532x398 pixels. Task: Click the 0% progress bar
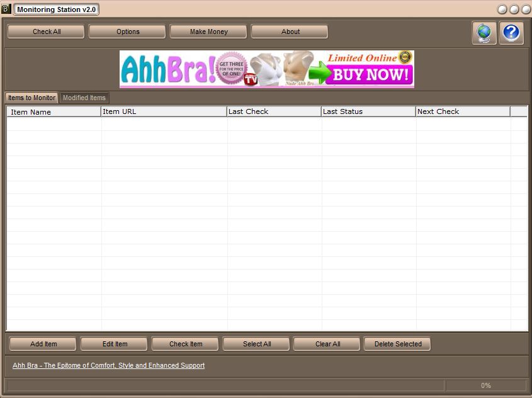[x=486, y=385]
